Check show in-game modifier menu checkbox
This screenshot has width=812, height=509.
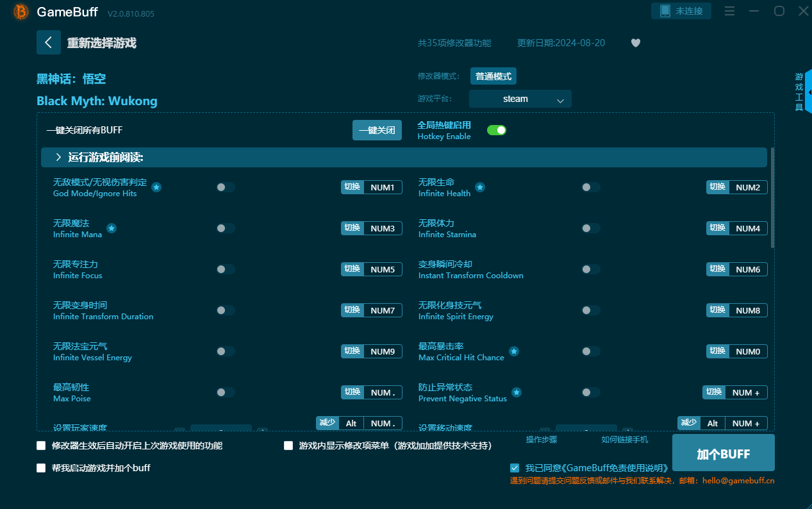coord(288,446)
